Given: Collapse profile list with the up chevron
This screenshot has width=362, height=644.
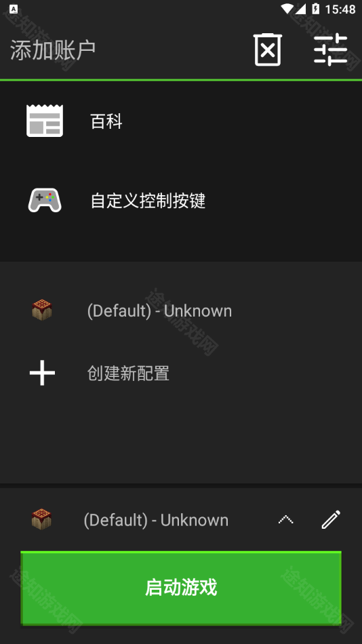Looking at the screenshot, I should coord(285,519).
